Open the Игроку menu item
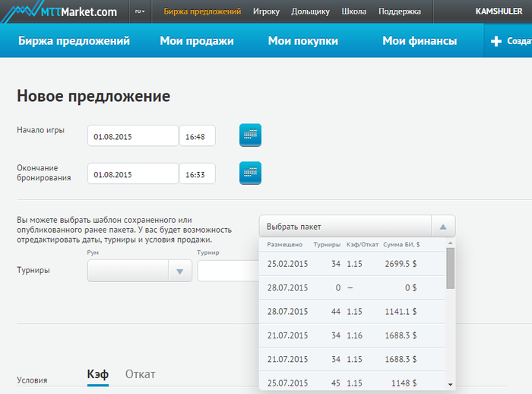This screenshot has width=532, height=394. point(266,11)
